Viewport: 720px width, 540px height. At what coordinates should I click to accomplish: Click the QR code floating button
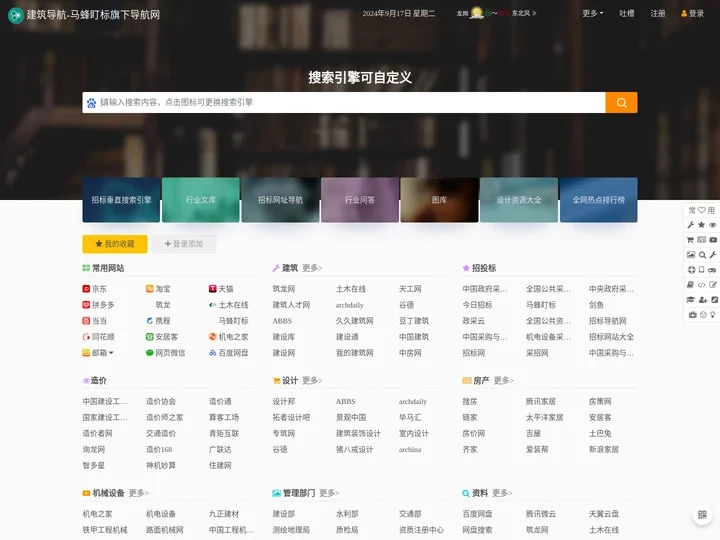coord(702,515)
